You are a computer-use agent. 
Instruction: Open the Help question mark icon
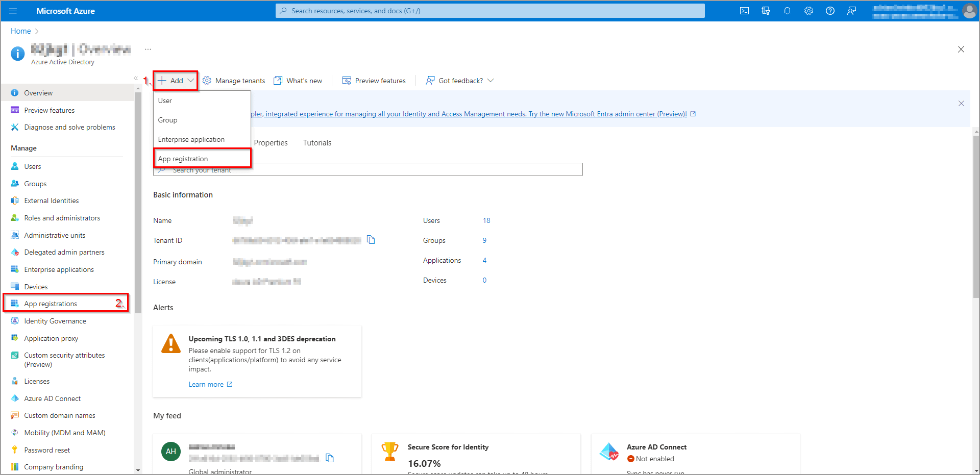pos(830,11)
